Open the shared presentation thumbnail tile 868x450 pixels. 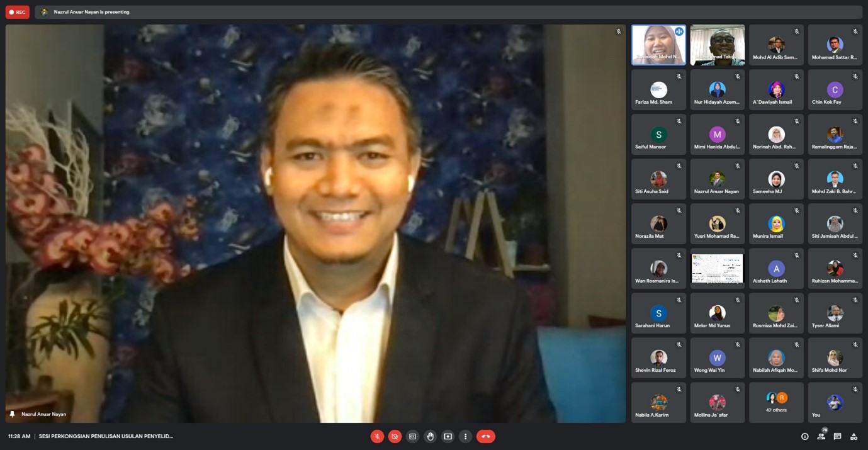[717, 269]
